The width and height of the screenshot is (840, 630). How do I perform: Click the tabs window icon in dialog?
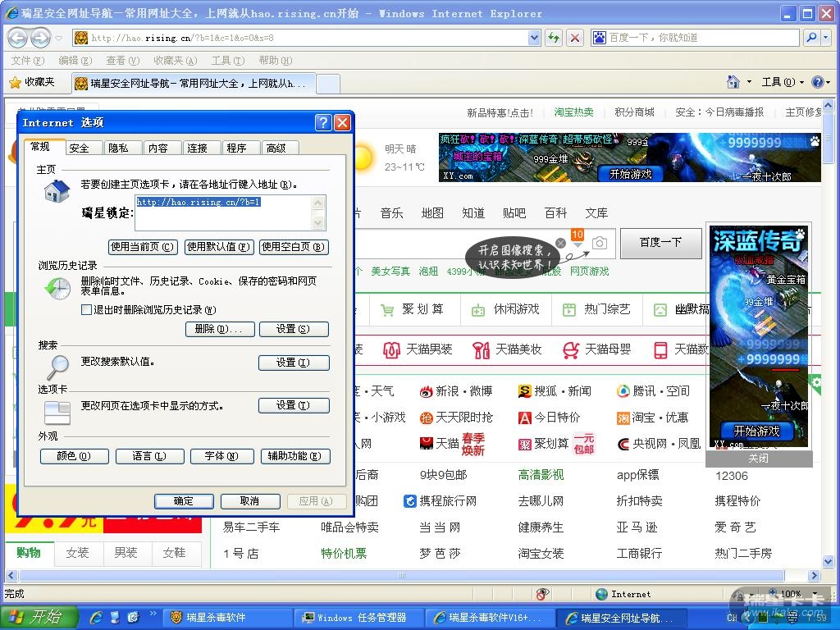tap(57, 413)
